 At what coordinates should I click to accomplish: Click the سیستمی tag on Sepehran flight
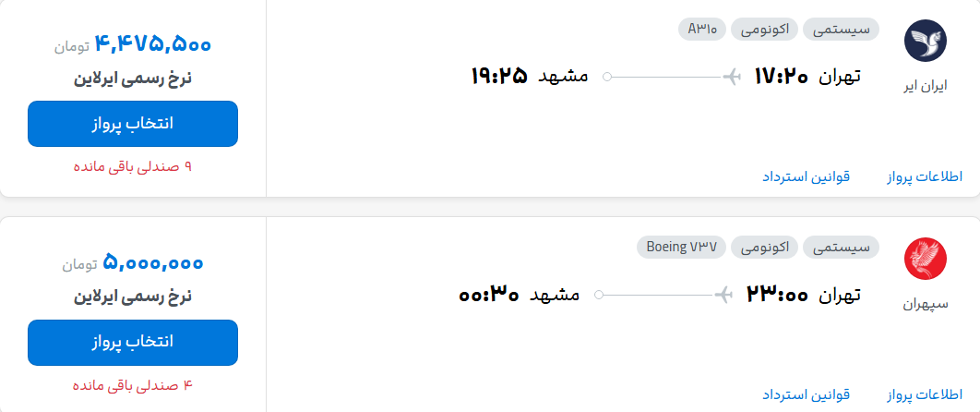click(x=841, y=247)
